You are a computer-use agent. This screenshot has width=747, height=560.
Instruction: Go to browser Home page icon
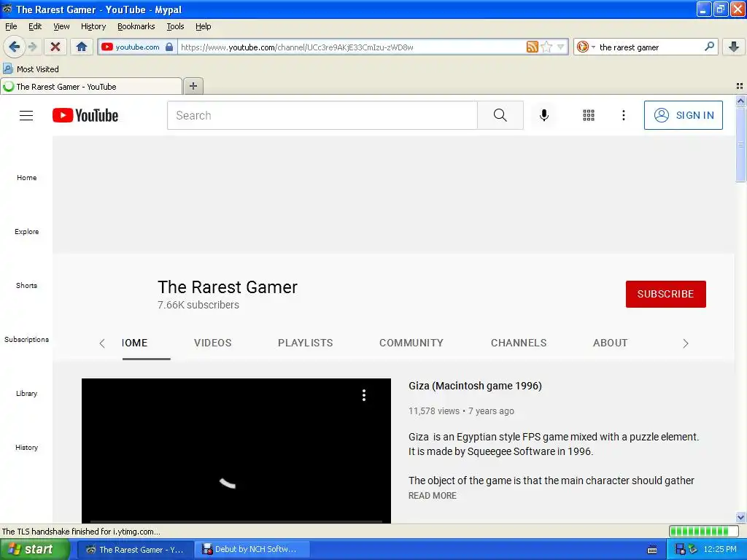82,47
